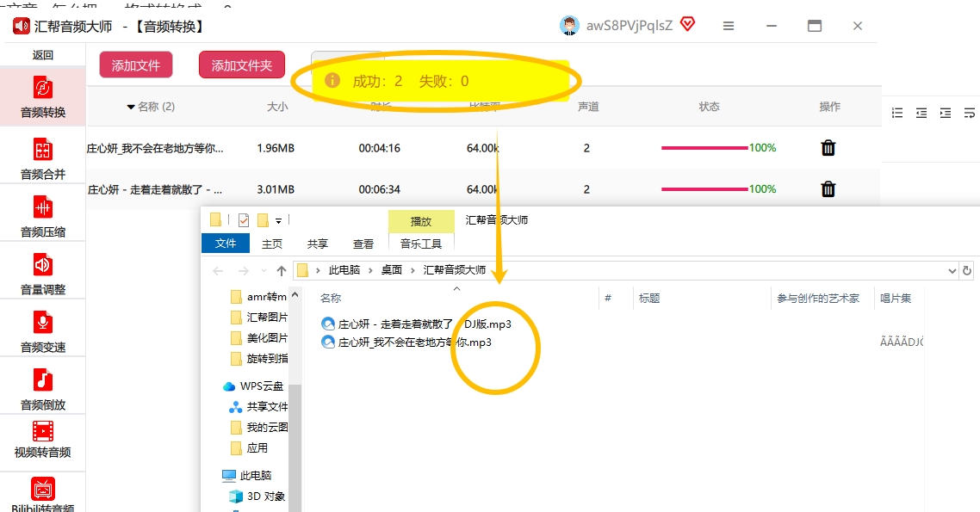
Task: Select 应用 folder in tree
Action: pos(249,447)
